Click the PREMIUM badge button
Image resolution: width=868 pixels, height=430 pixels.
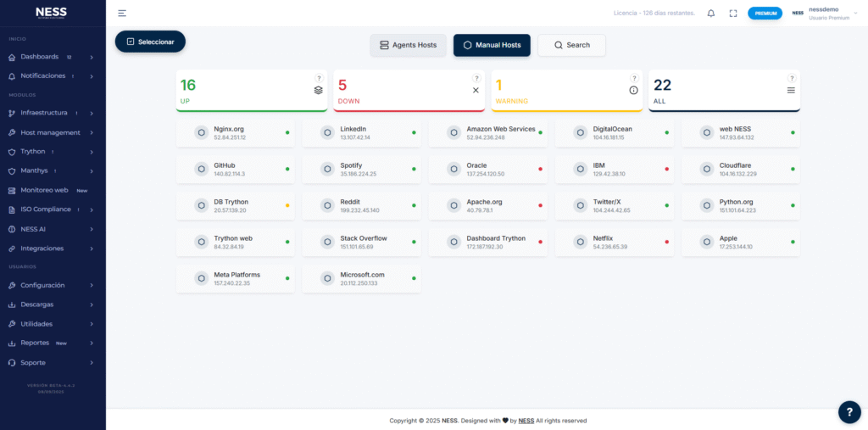(x=765, y=13)
